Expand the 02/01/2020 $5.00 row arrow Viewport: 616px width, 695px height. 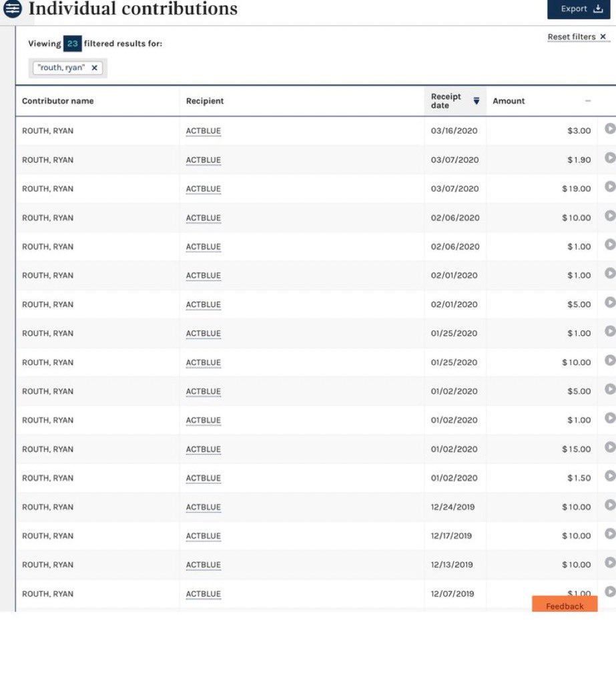coord(610,302)
